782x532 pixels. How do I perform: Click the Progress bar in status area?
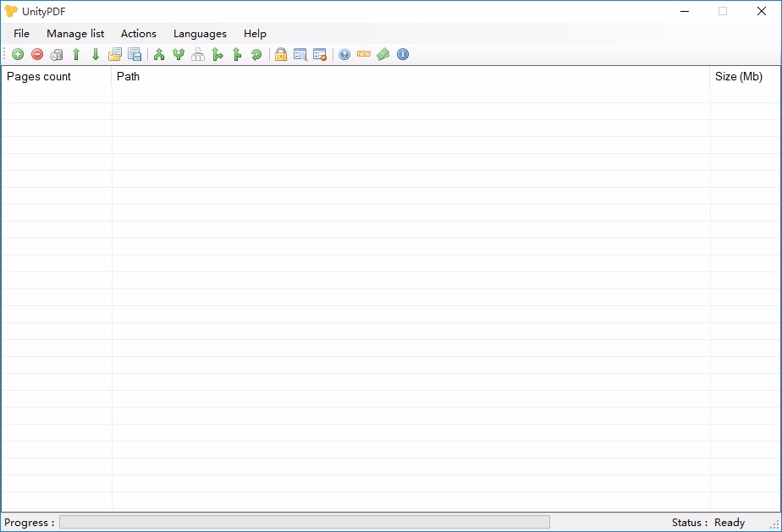pos(305,522)
